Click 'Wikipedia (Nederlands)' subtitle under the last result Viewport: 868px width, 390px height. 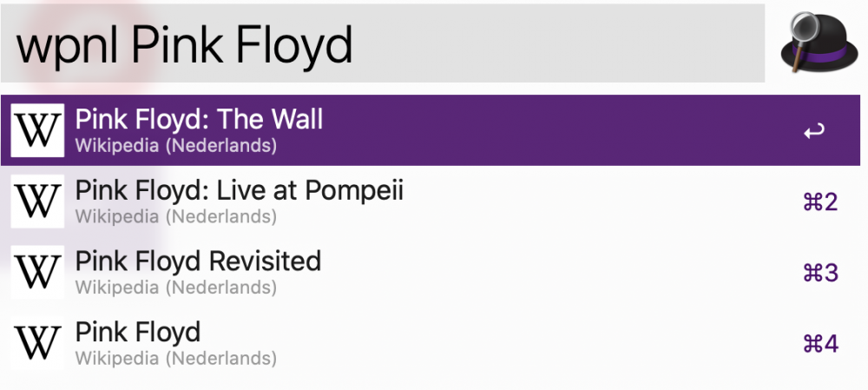(x=175, y=357)
